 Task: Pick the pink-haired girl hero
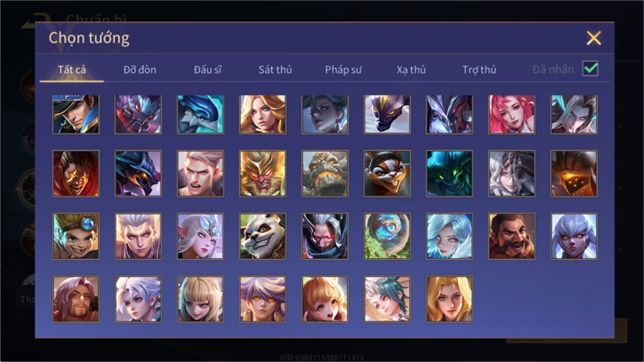[x=512, y=114]
